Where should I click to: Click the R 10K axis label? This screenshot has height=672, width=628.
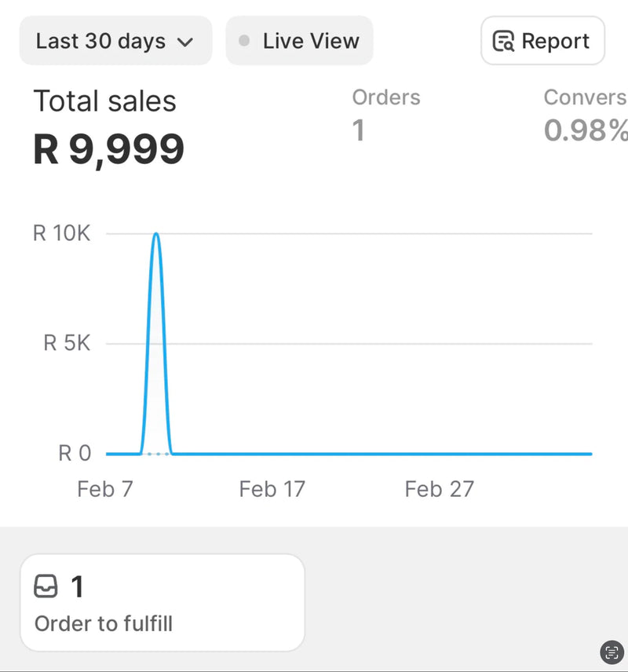(61, 234)
